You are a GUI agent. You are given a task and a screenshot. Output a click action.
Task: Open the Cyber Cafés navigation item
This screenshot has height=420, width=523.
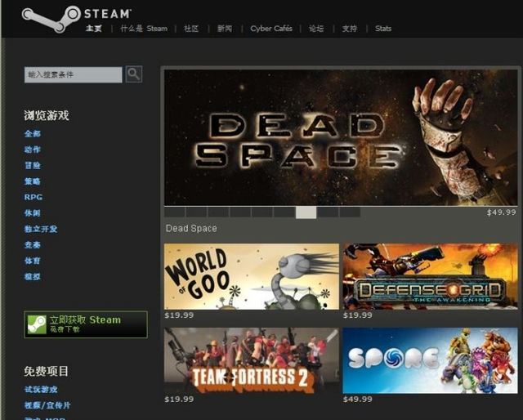click(270, 29)
